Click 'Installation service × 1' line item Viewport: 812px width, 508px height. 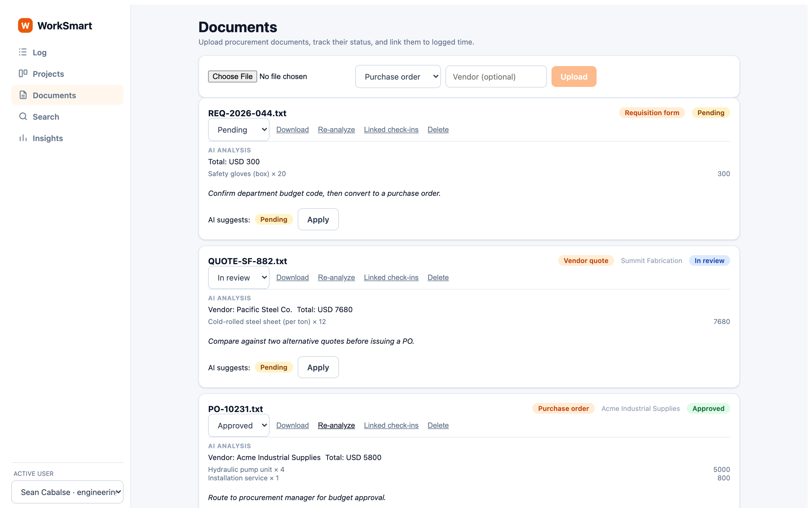point(243,478)
